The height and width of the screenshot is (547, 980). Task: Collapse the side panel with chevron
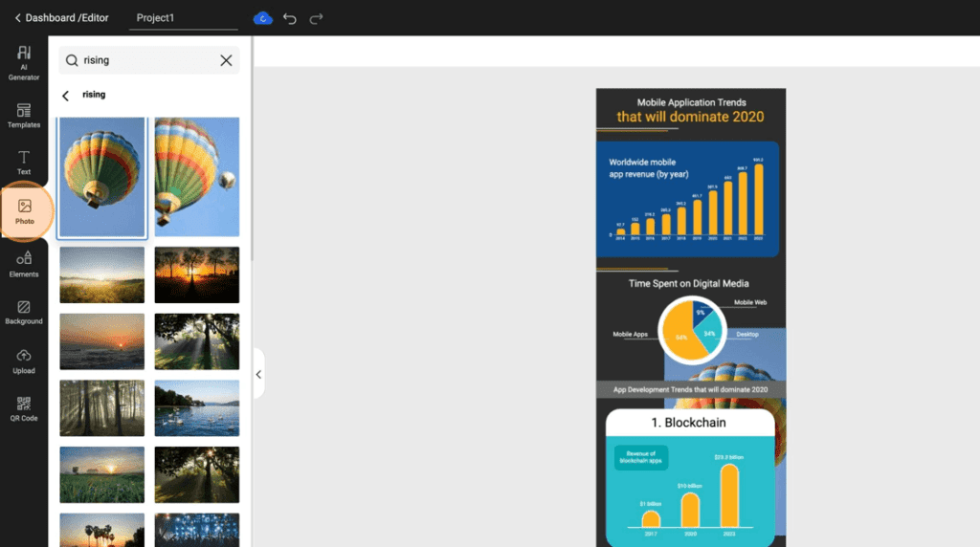pyautogui.click(x=258, y=374)
